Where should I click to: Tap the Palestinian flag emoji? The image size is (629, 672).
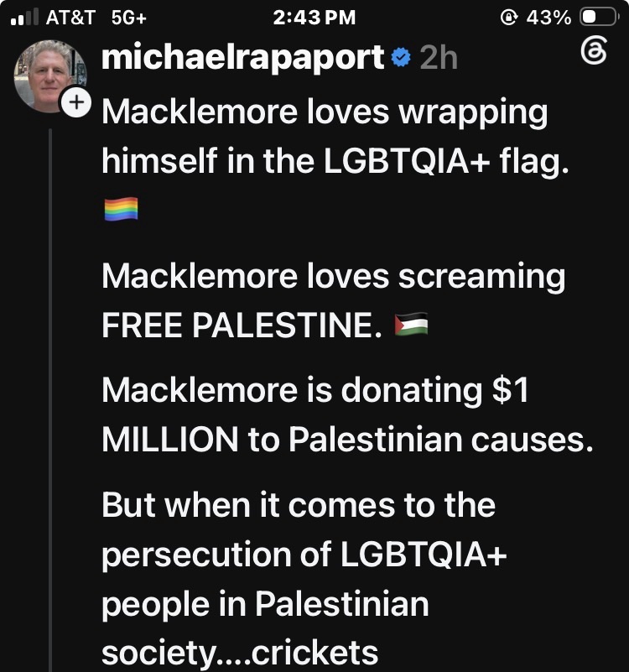[x=411, y=324]
